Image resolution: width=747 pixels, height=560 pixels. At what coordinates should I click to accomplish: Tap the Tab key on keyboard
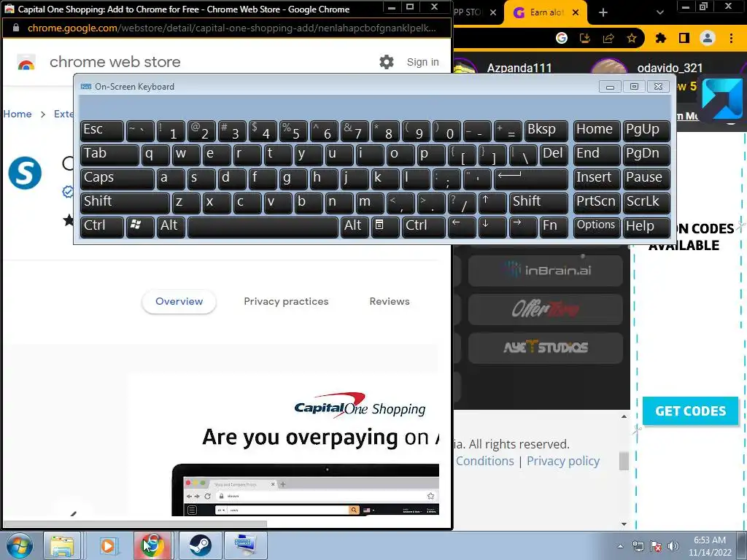[109, 155]
